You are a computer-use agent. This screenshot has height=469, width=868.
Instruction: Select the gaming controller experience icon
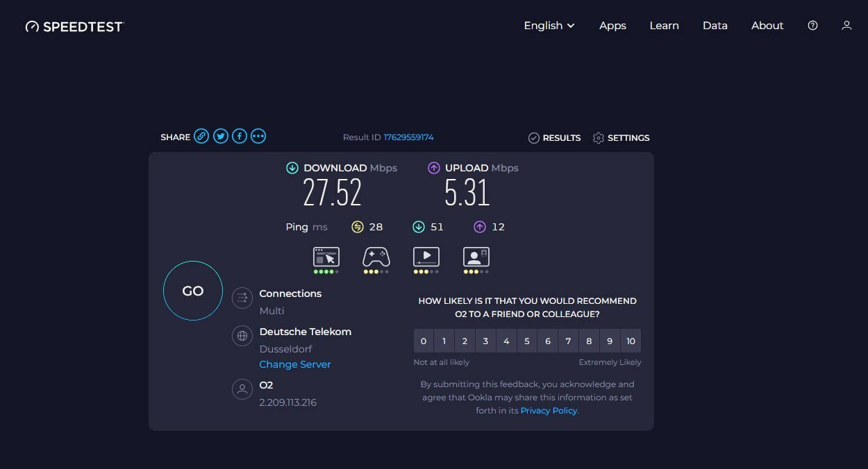(x=376, y=257)
